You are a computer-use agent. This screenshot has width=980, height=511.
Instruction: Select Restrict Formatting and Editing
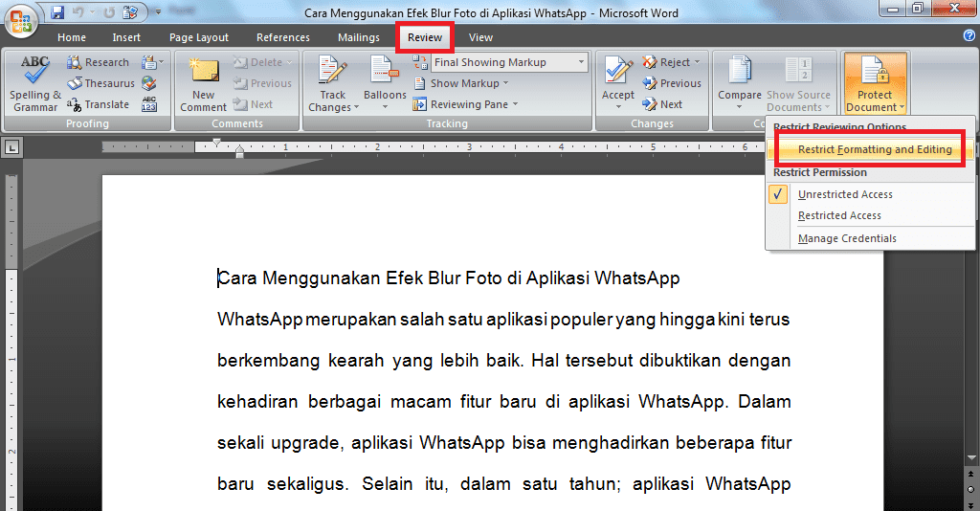pos(875,149)
